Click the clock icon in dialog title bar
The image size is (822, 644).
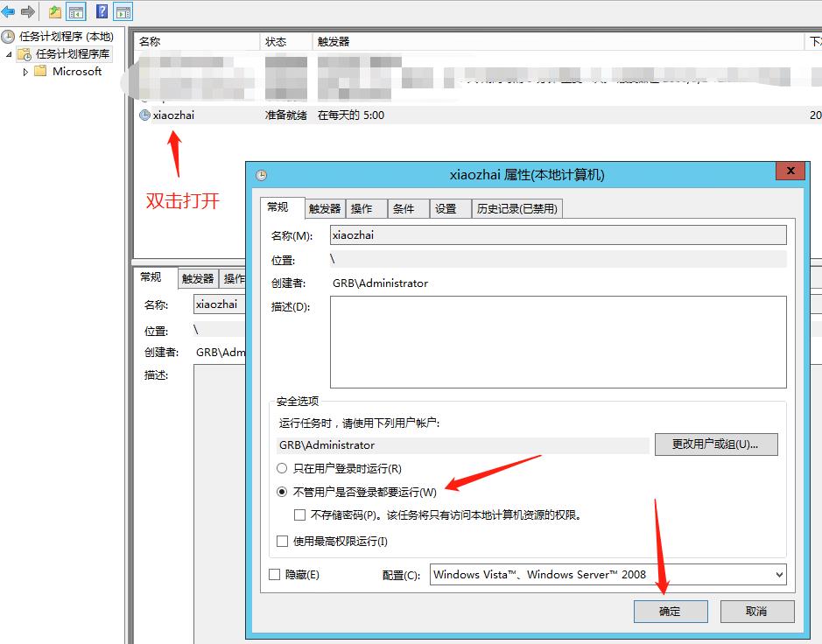[261, 174]
